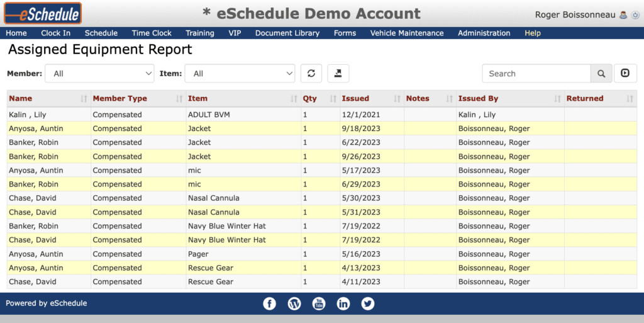Viewport: 644px width, 323px height.
Task: Click the 6/22/2023 issued date
Action: (x=361, y=142)
